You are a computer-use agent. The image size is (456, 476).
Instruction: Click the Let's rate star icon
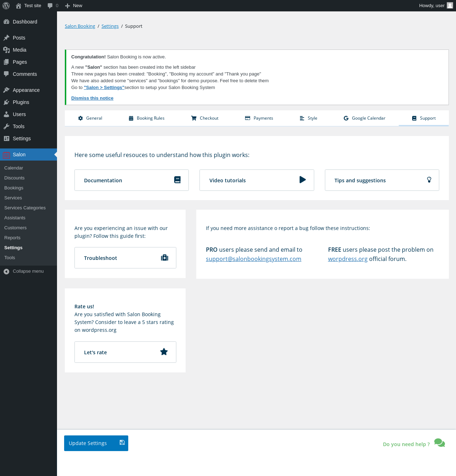(x=164, y=352)
